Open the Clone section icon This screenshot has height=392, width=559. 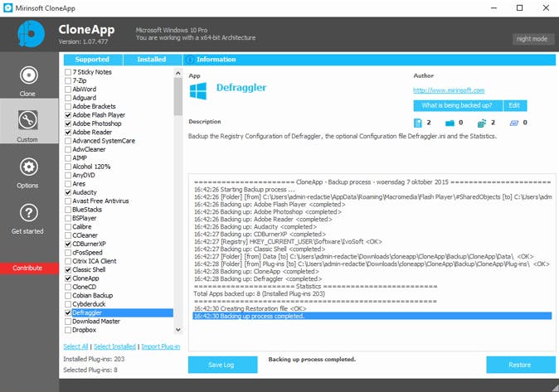point(28,75)
